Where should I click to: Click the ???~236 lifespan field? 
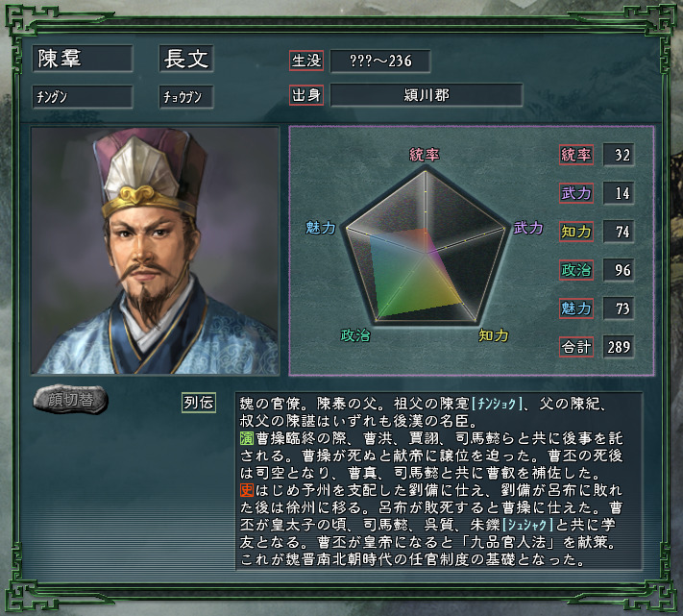click(x=380, y=61)
